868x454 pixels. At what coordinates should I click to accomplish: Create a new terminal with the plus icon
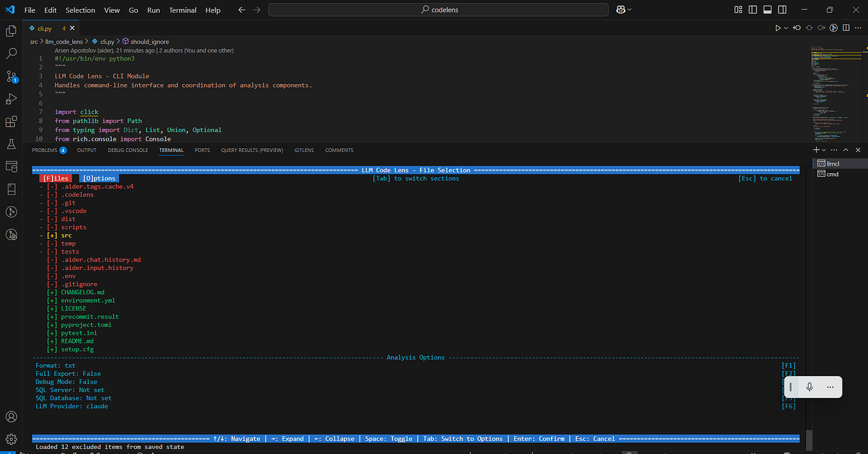(815, 149)
